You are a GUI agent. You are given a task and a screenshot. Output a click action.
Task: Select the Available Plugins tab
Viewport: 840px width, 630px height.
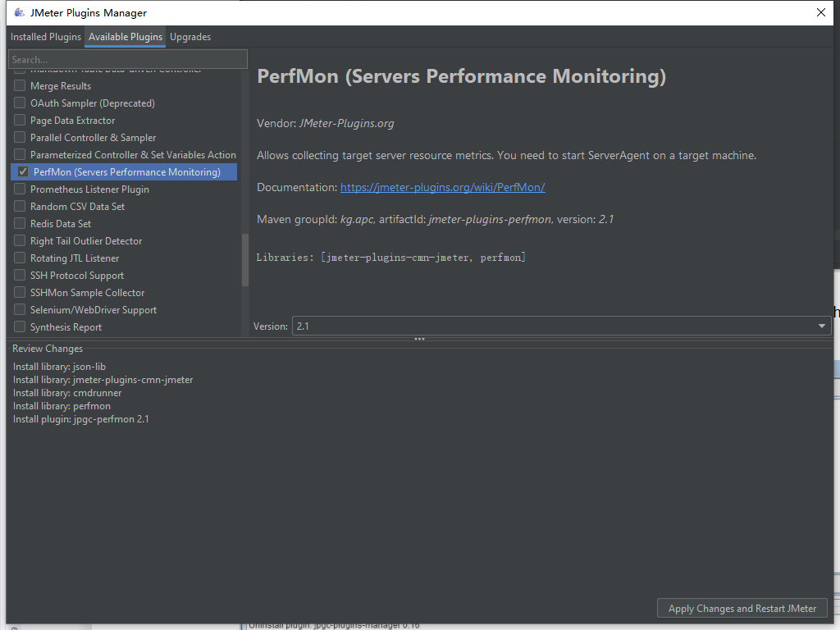(126, 37)
